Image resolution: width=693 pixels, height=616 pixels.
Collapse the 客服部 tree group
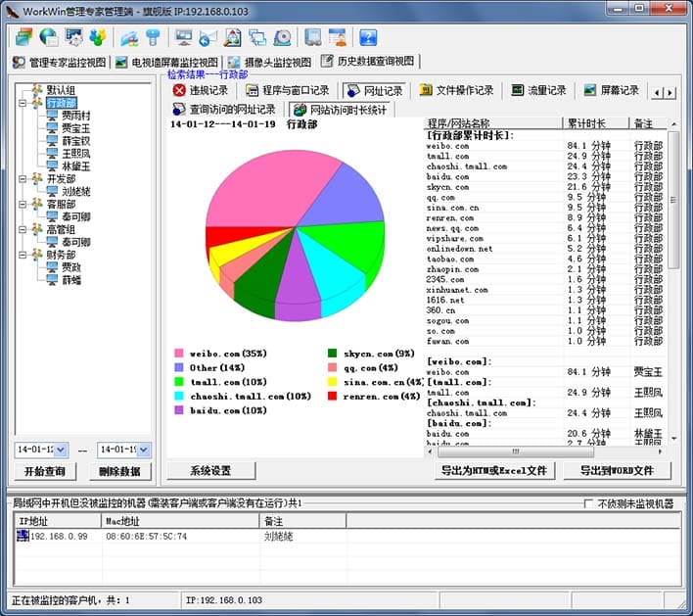click(23, 205)
